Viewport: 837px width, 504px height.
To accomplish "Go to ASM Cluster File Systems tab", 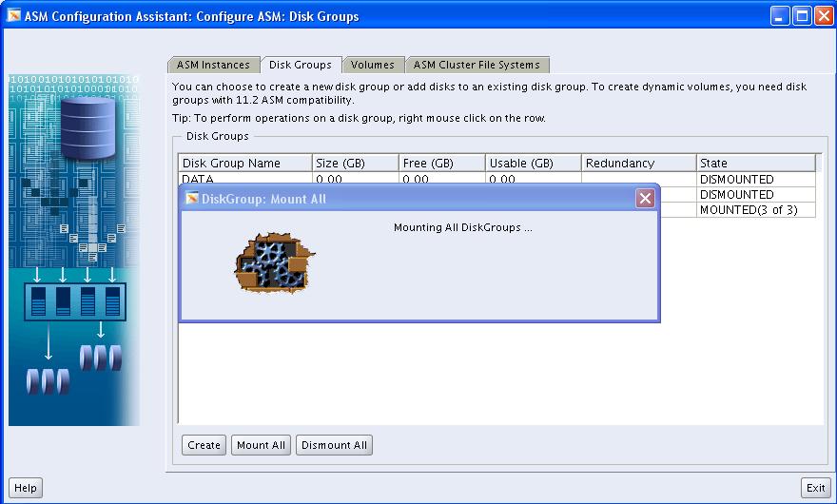I will (477, 65).
